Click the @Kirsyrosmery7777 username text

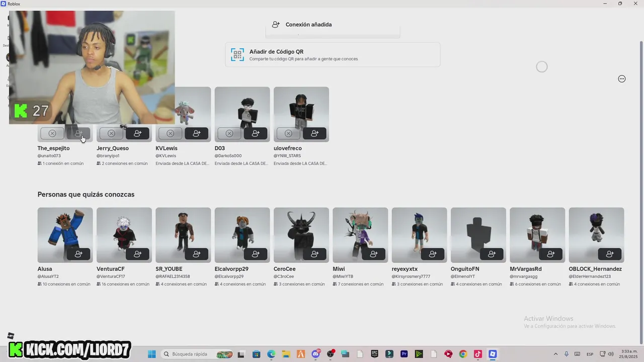pos(411,277)
